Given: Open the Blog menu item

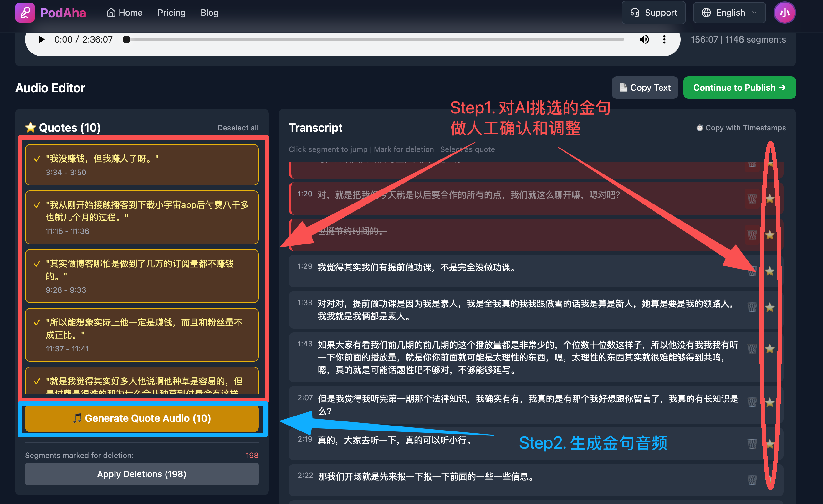Looking at the screenshot, I should point(209,13).
